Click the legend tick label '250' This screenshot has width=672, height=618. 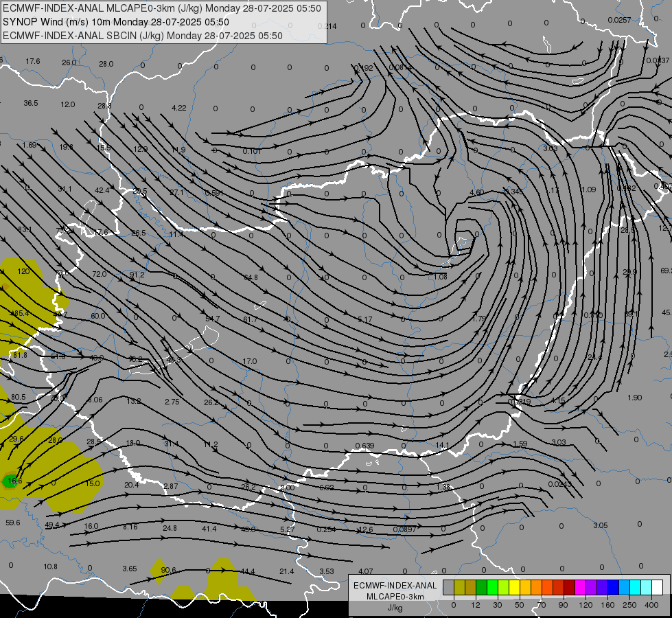629,605
